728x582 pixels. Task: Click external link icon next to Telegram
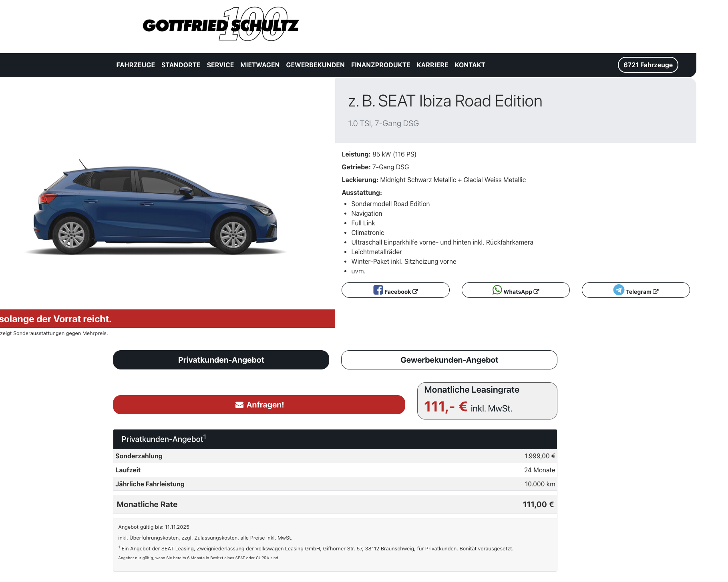click(x=656, y=291)
